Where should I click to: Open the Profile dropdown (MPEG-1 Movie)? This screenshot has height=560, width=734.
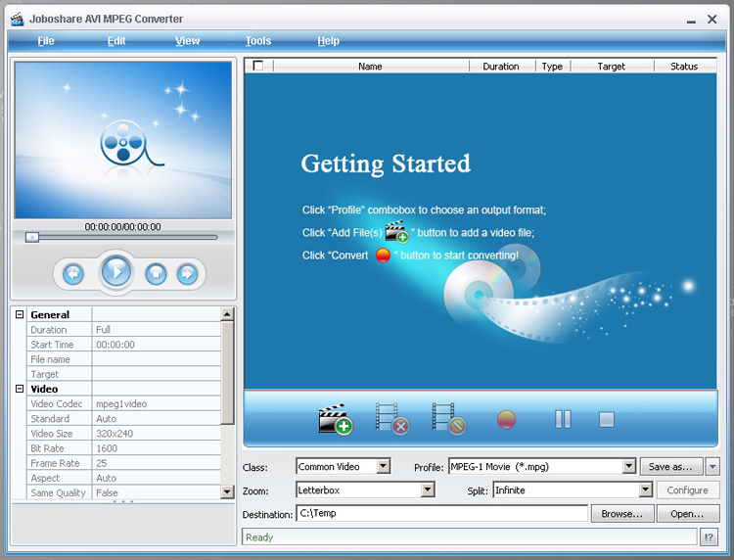pos(628,466)
